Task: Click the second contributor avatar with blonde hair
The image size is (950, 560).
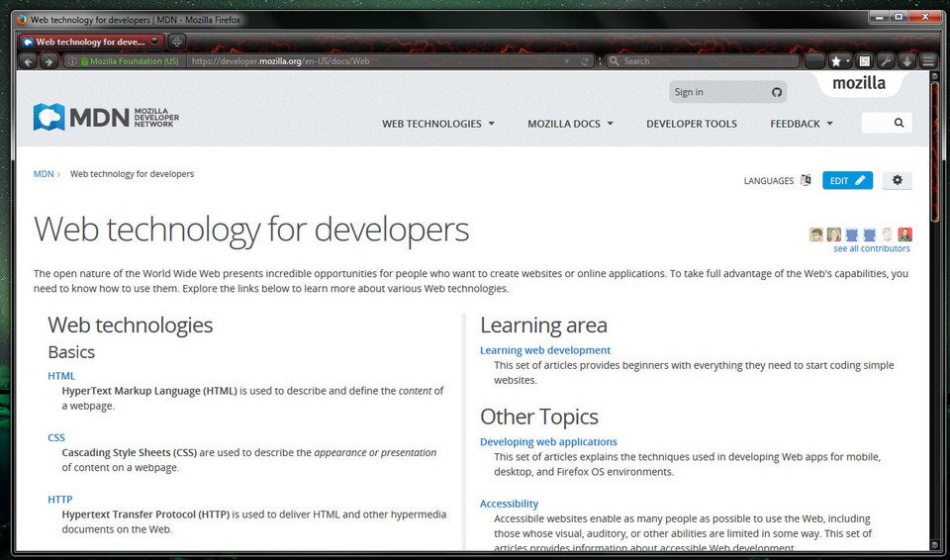Action: point(833,234)
